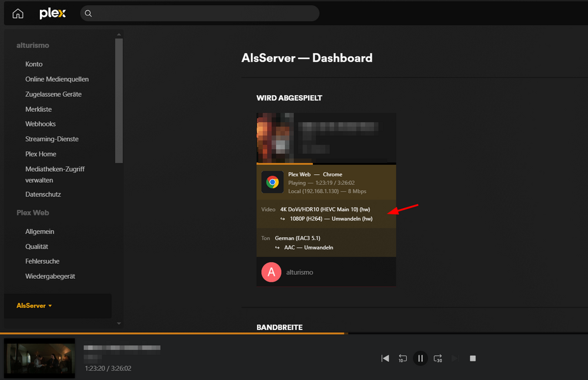Open Allgemein under Plex Web
Image resolution: width=588 pixels, height=380 pixels.
coord(39,231)
